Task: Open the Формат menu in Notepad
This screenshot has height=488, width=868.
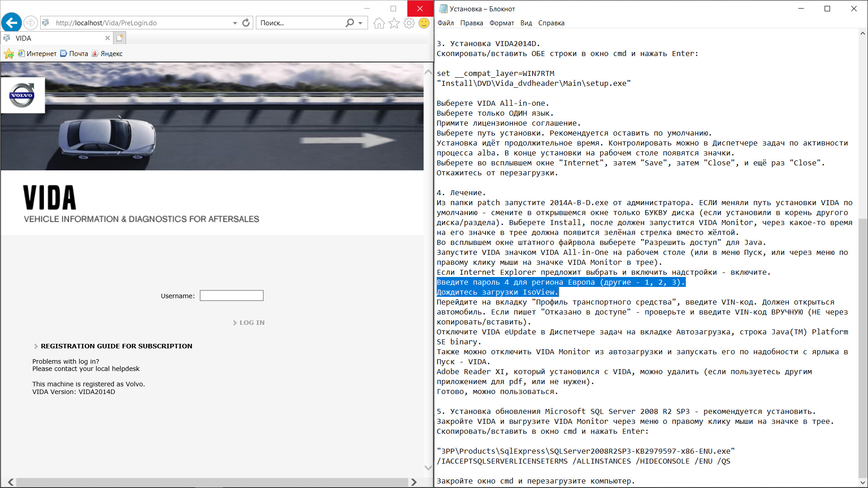Action: click(x=501, y=23)
